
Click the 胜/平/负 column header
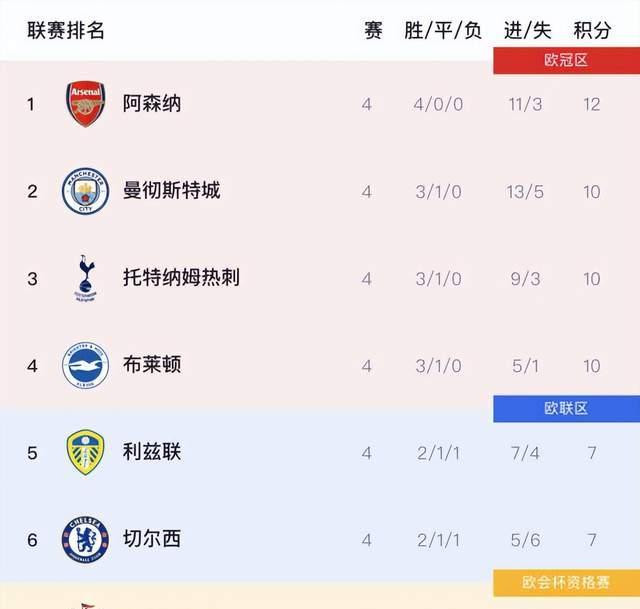coord(443,30)
